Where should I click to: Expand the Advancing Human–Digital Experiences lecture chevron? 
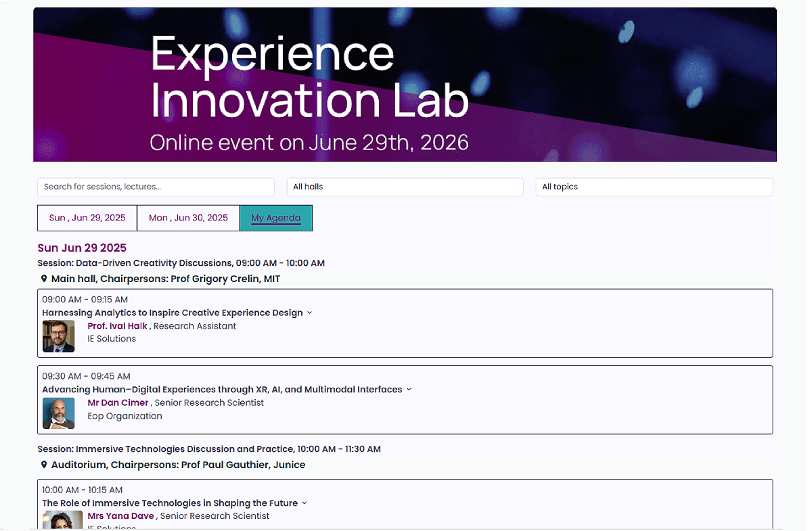coord(409,390)
